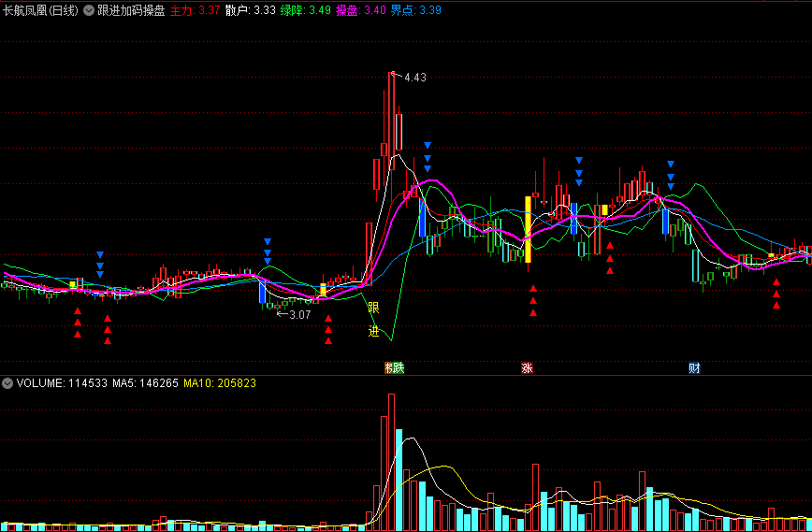Click the 绿降: 3.49 indicator value
The image size is (812, 532).
pyautogui.click(x=306, y=10)
